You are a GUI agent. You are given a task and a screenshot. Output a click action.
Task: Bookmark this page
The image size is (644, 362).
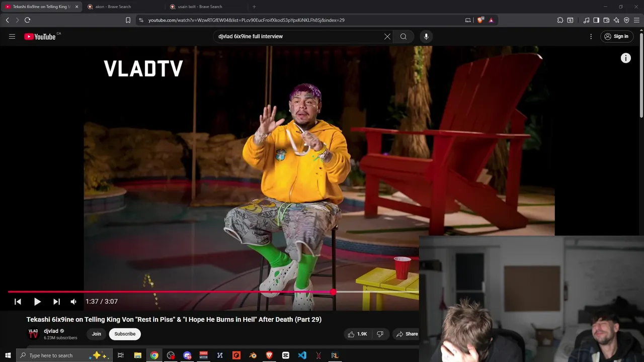click(128, 20)
